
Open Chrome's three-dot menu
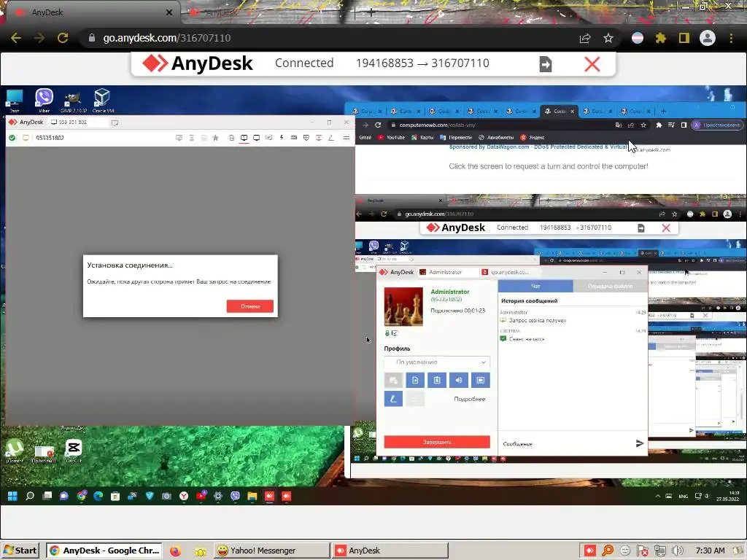click(731, 38)
